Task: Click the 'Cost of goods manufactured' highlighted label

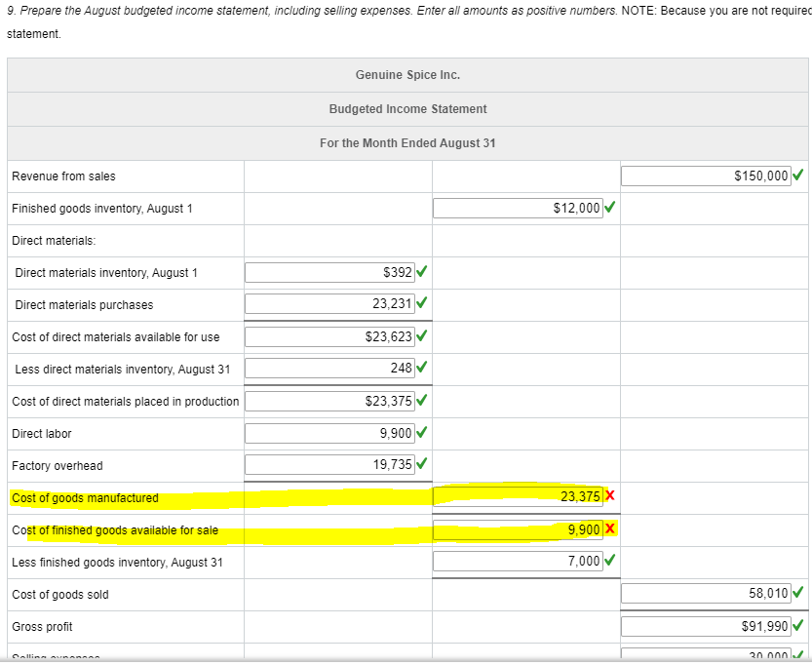Action: tap(86, 497)
